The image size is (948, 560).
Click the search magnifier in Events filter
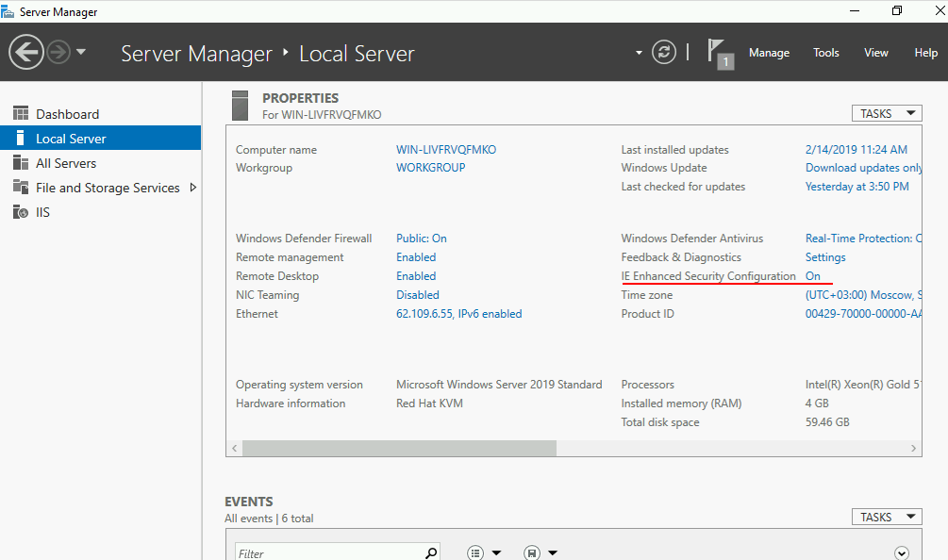pos(431,552)
